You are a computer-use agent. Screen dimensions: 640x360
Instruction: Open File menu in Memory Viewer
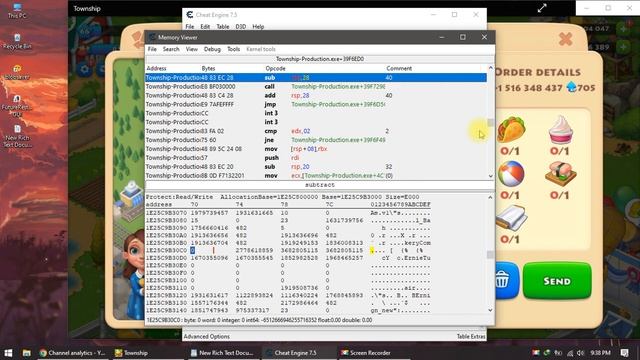coord(152,49)
